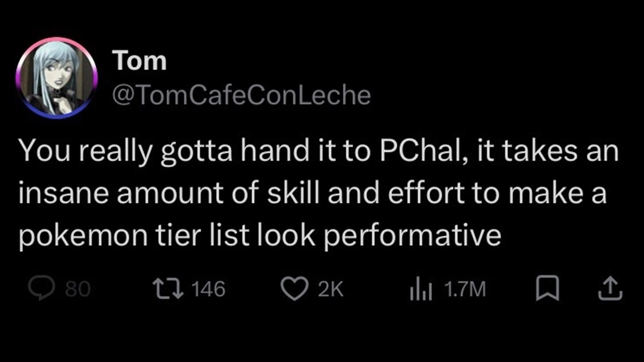Click the word performative in the tweet

(x=412, y=236)
